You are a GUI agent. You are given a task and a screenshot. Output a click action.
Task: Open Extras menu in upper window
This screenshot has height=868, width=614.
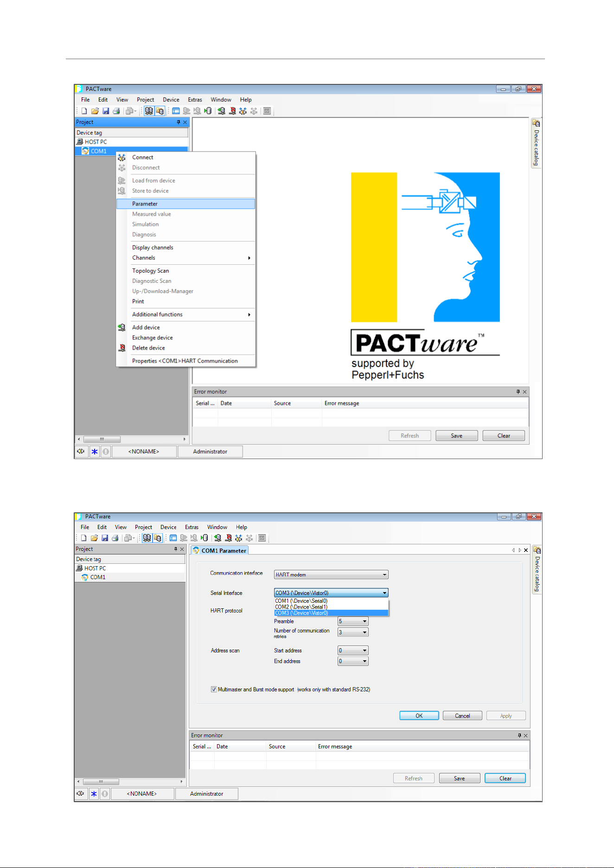(x=195, y=100)
